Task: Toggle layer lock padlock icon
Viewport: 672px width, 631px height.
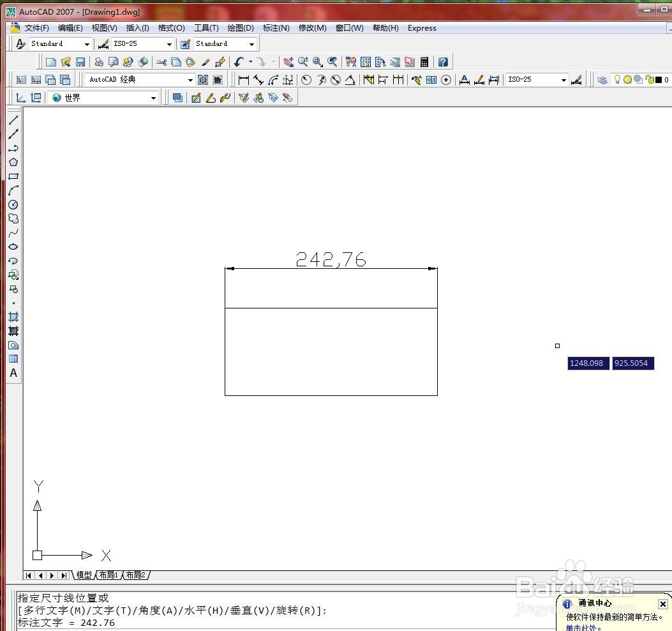Action: tap(650, 79)
